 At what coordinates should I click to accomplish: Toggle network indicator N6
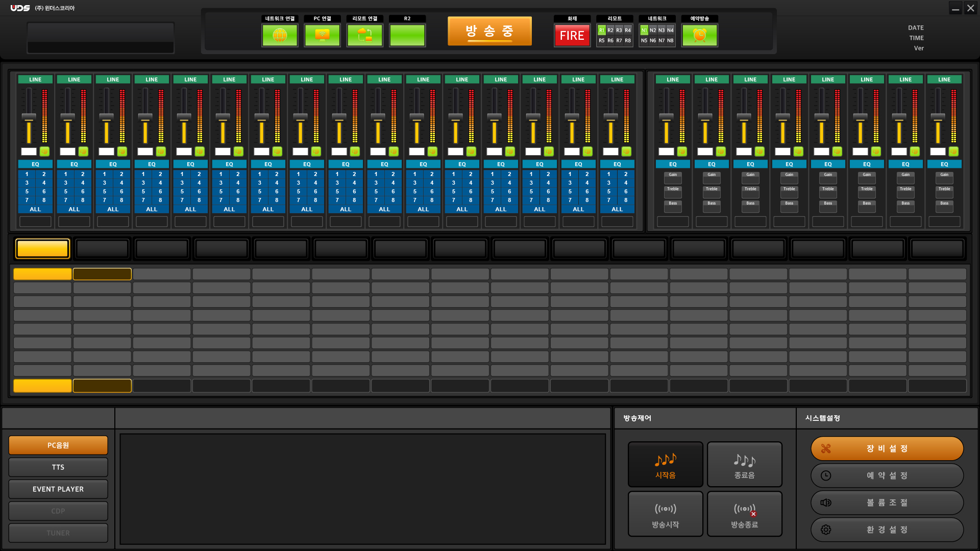[653, 40]
